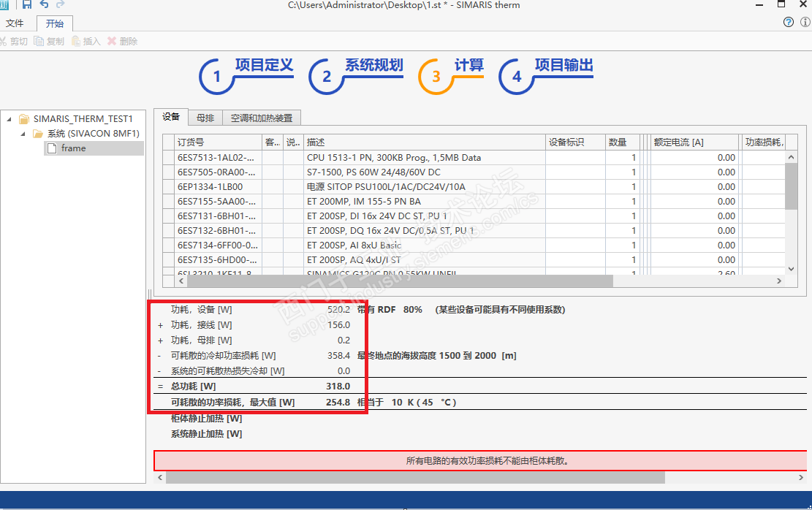Viewport: 812px width, 510px height.
Task: Select the 开始 ribbon tab
Action: 54,23
